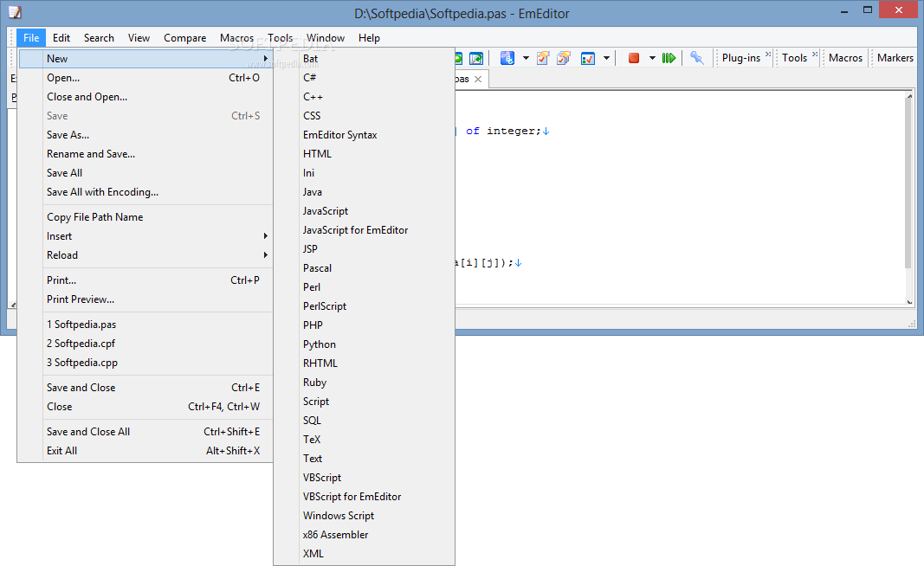Expand the Plug-ins toolbar chevron
This screenshot has width=924, height=566.
click(x=768, y=55)
